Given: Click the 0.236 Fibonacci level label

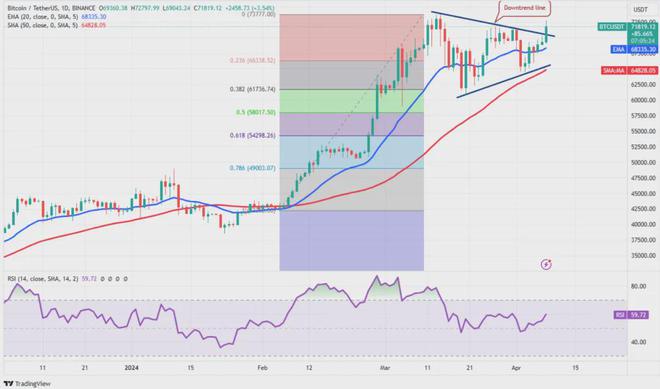Looking at the screenshot, I should pyautogui.click(x=253, y=61).
